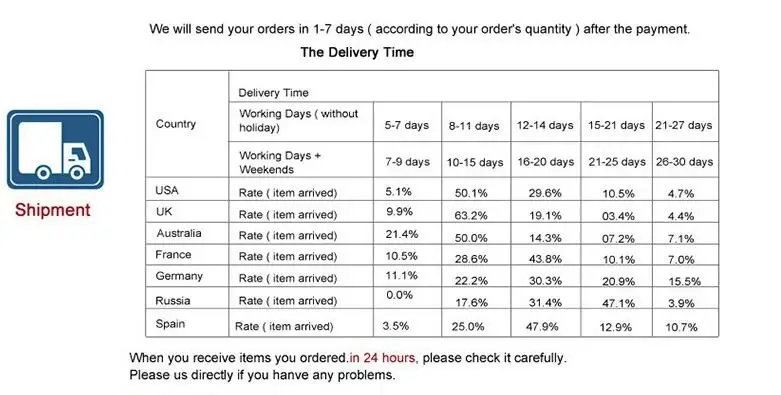The height and width of the screenshot is (395, 781).
Task: Click the 47.1% value in Russia row
Action: click(618, 303)
